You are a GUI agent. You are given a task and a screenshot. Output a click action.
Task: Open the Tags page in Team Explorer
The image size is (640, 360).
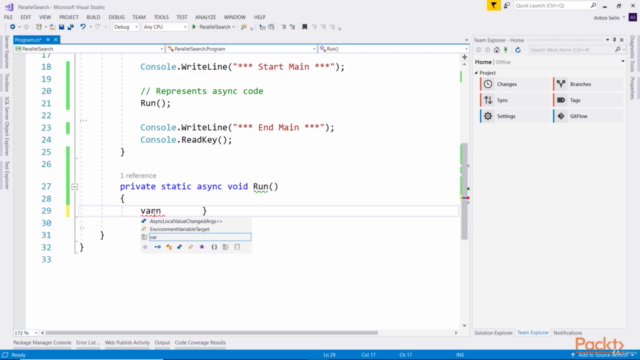click(589, 100)
